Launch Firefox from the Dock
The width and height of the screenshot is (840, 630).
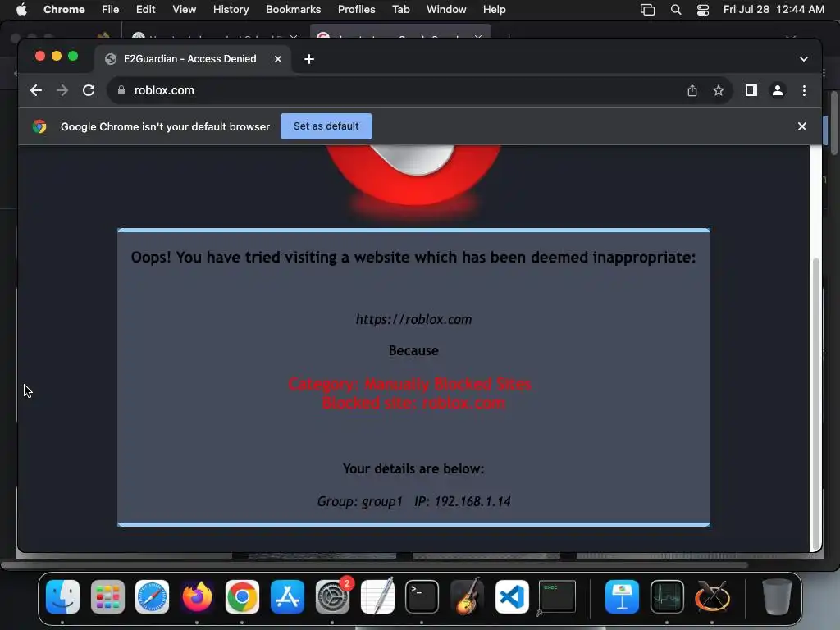(x=197, y=596)
